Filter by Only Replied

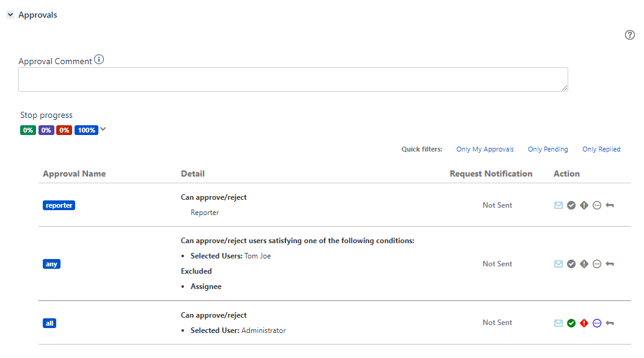pos(601,149)
